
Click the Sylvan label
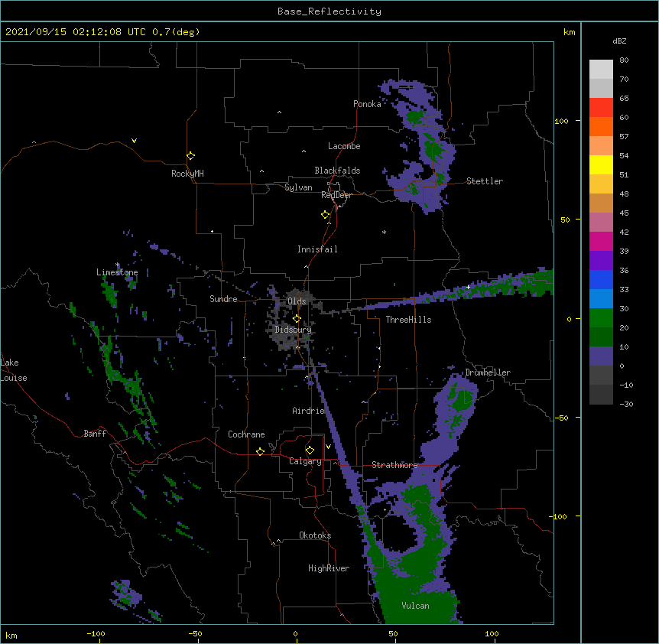click(298, 187)
